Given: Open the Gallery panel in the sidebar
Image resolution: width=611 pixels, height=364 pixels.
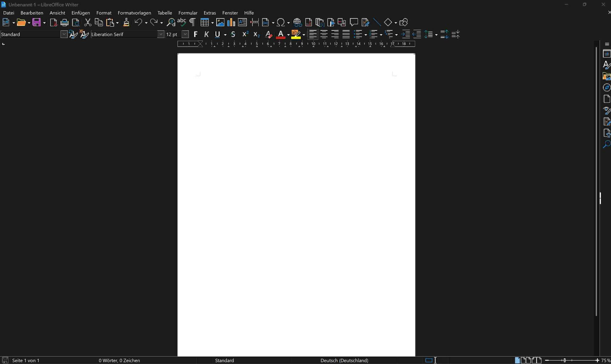Looking at the screenshot, I should pos(607,76).
